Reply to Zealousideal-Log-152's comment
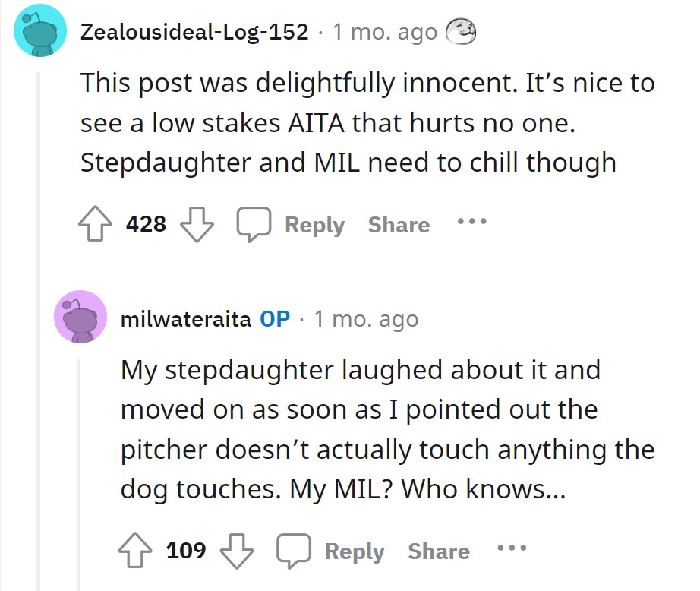 (x=315, y=225)
